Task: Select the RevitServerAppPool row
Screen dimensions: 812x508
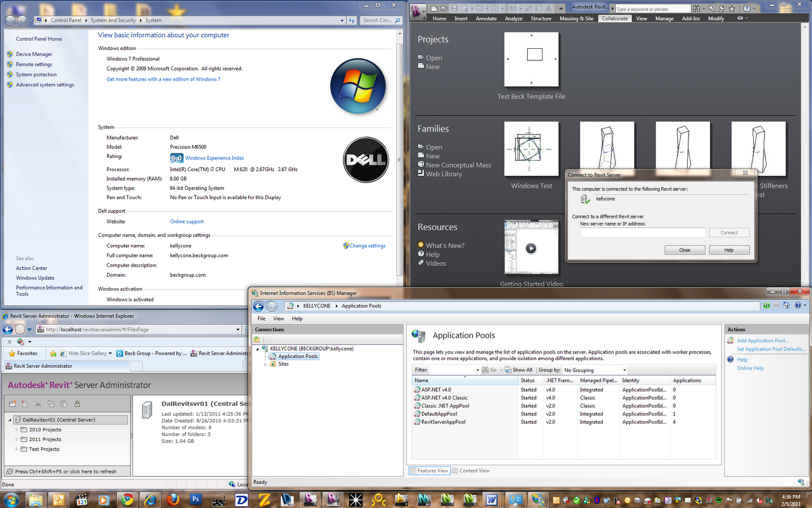Action: pos(564,422)
